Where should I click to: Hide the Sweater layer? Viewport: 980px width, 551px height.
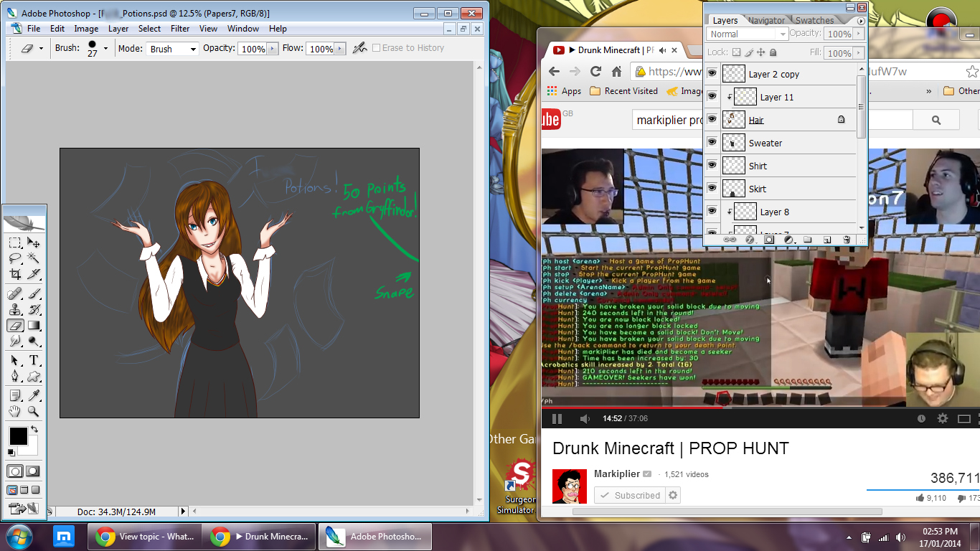point(712,143)
